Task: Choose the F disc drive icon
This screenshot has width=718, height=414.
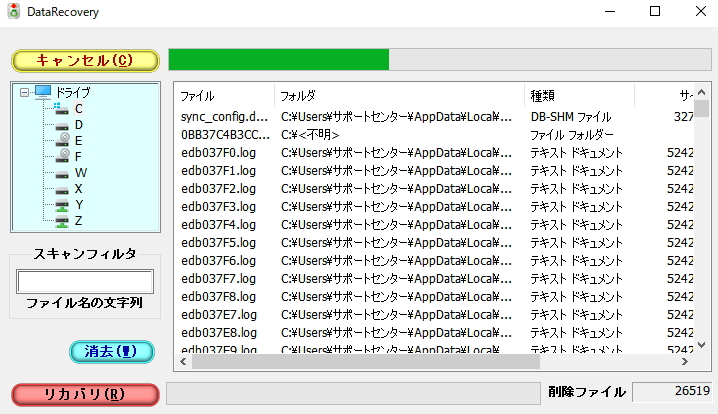Action: pos(61,156)
